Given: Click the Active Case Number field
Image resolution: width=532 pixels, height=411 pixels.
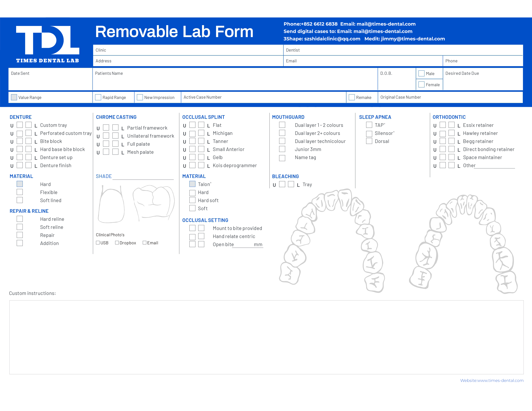Looking at the screenshot, I should [x=264, y=97].
